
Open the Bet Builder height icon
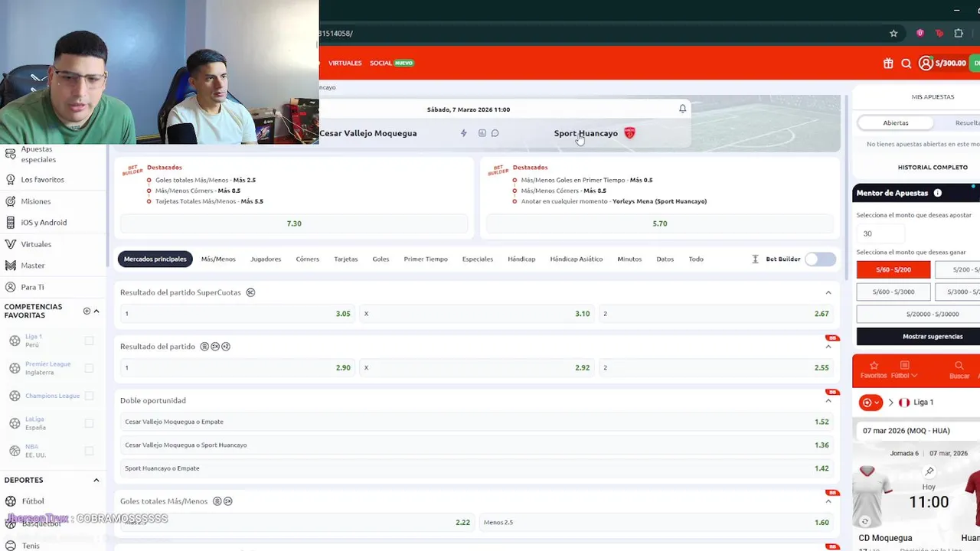(755, 259)
